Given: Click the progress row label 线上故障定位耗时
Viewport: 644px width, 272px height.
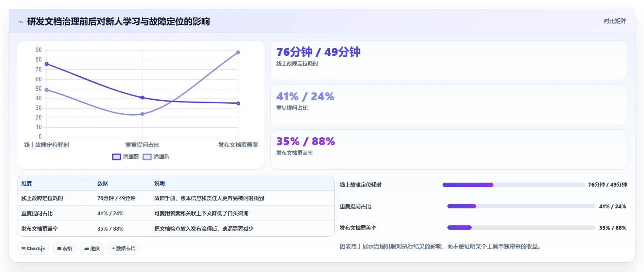Looking at the screenshot, I should (361, 185).
